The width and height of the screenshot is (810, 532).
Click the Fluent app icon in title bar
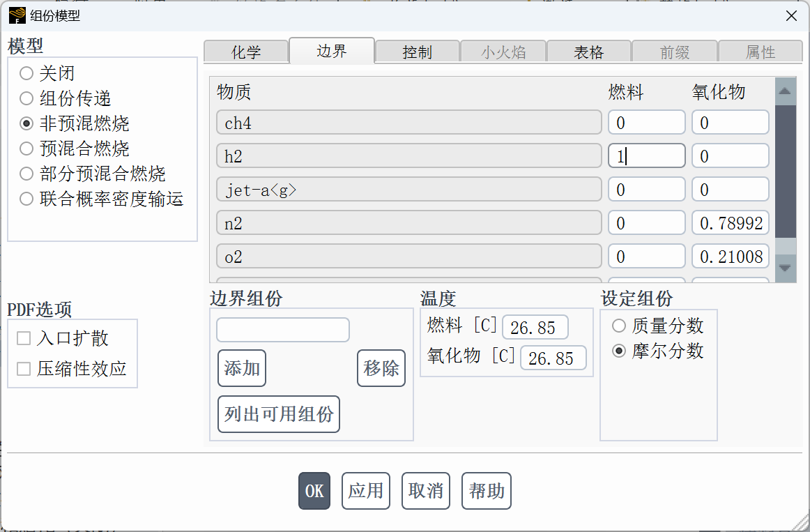pos(17,15)
